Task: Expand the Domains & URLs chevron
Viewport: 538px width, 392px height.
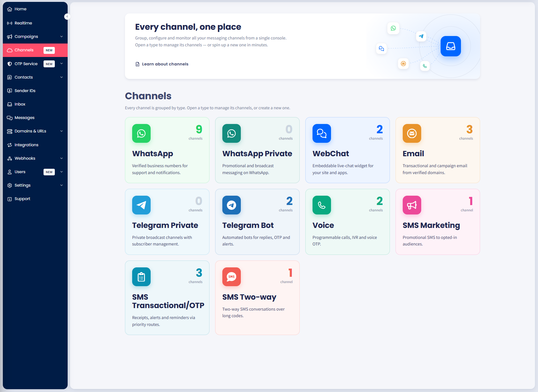Action: (x=61, y=131)
